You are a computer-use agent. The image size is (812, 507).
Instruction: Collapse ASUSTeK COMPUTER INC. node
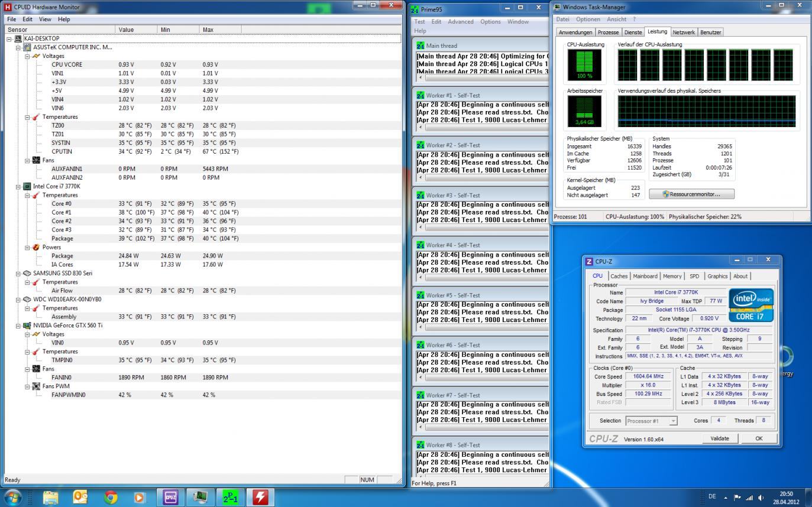click(18, 47)
